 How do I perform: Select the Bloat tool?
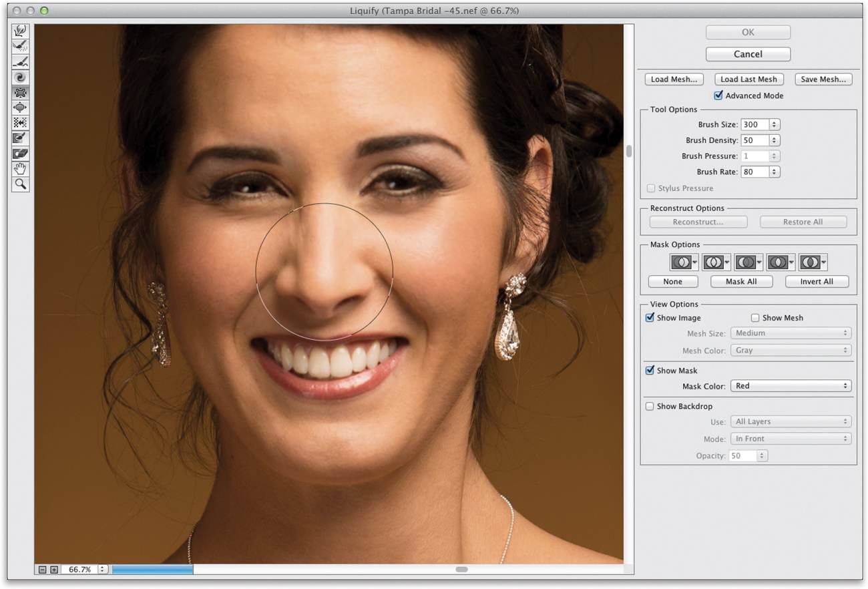click(x=21, y=108)
